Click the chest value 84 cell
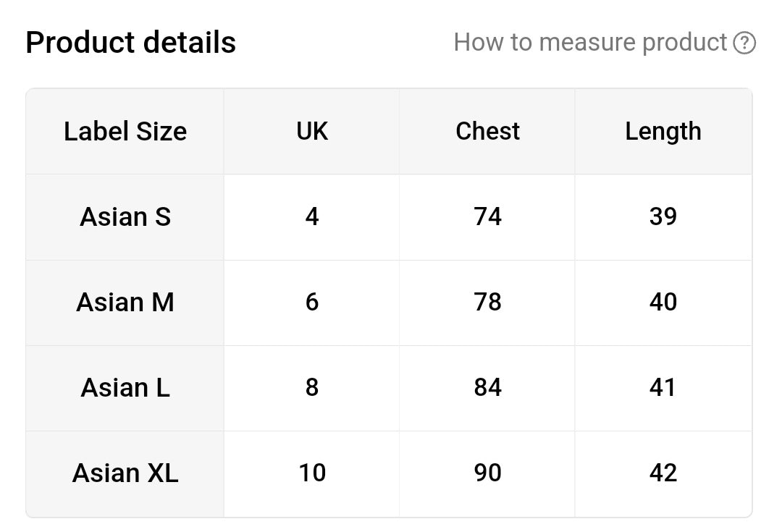The image size is (782, 532). coord(487,388)
